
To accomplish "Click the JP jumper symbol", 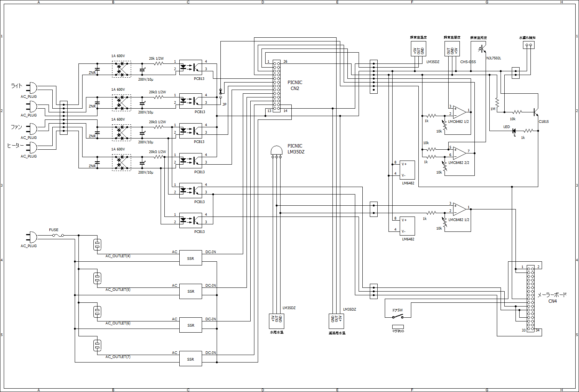I will click(x=220, y=93).
